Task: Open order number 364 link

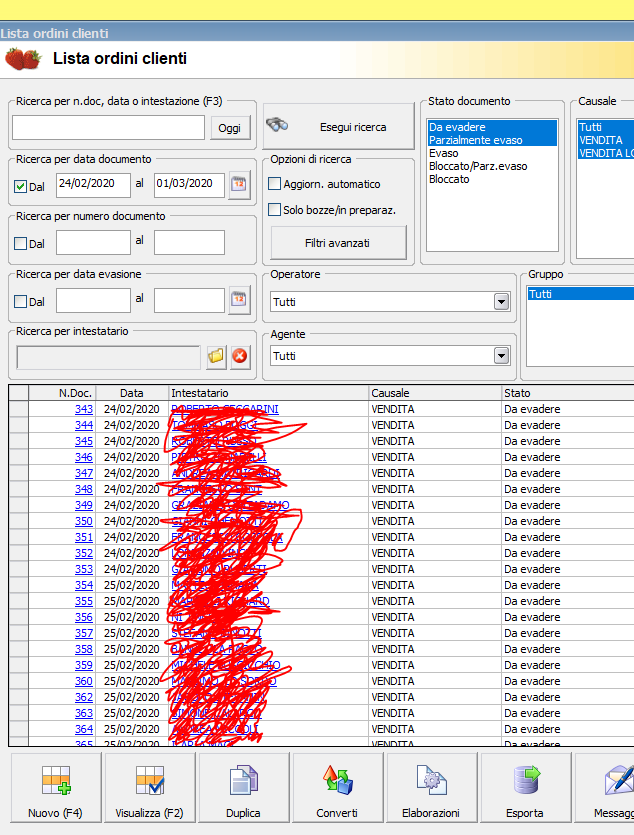Action: pos(84,728)
